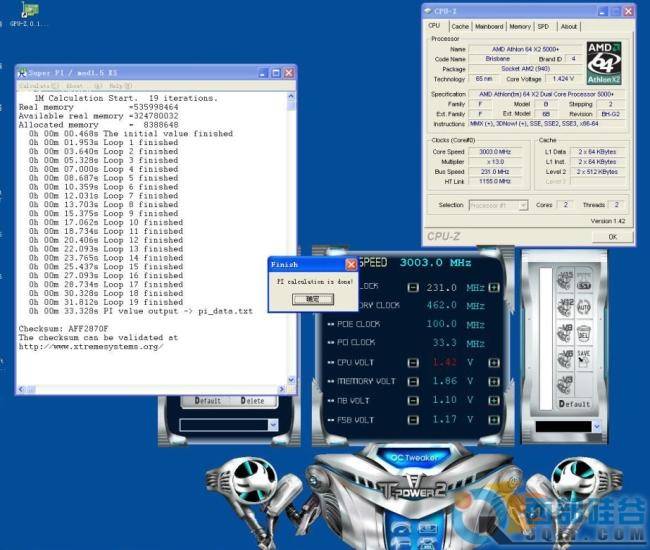
Task: Click the DEL trash bucket icon
Action: coord(584,333)
